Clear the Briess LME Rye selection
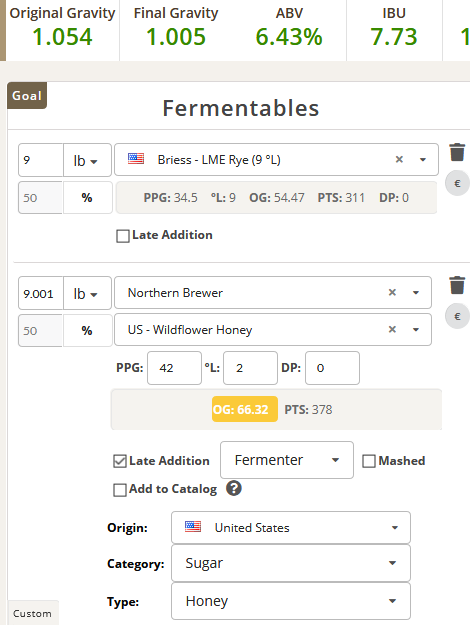This screenshot has width=470, height=625. click(399, 159)
